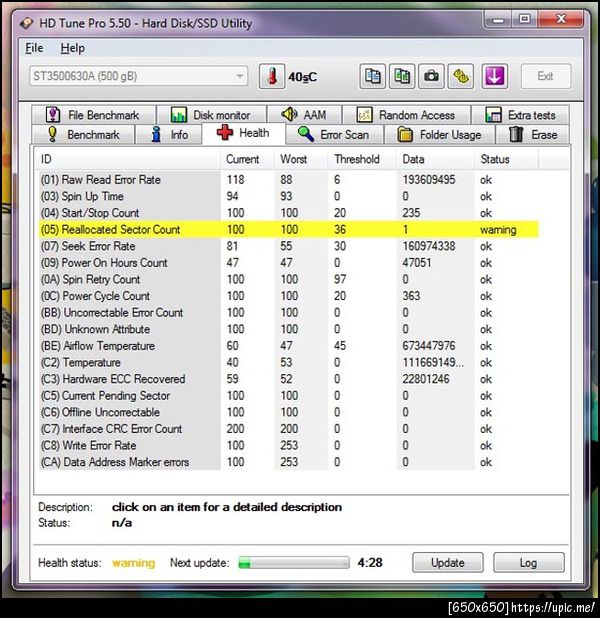Image resolution: width=600 pixels, height=618 pixels.
Task: Select the Hardware ECC Recovered row
Action: click(x=289, y=379)
